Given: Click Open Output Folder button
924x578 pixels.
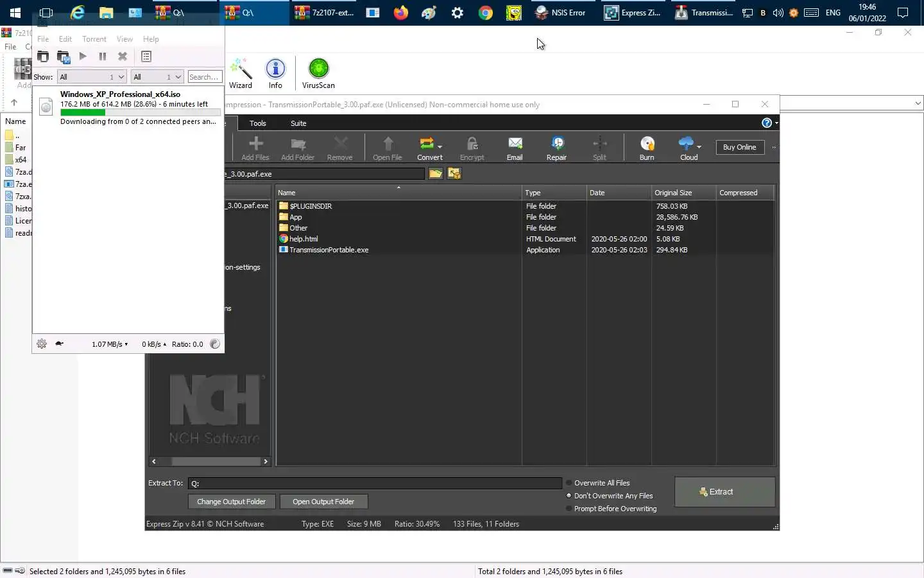Looking at the screenshot, I should [323, 502].
